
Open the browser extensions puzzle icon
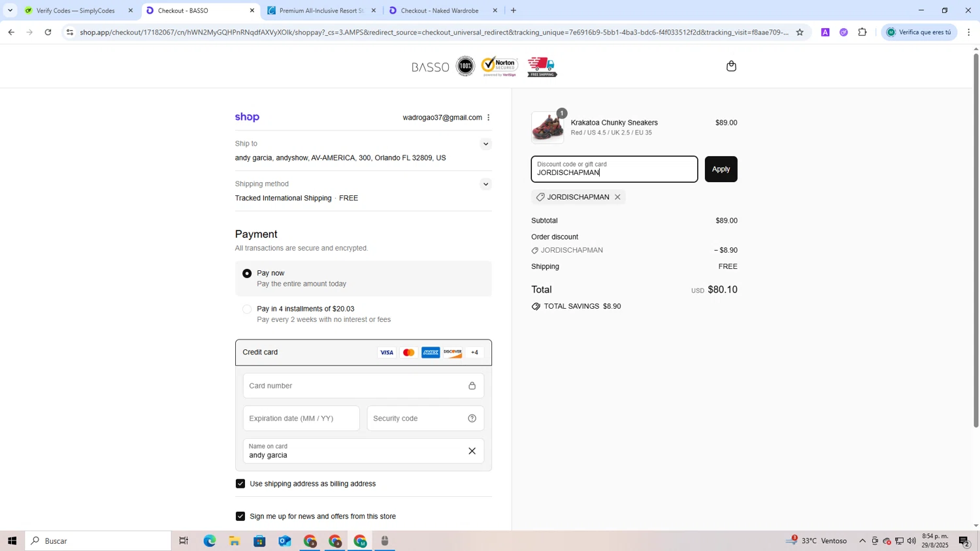(862, 32)
